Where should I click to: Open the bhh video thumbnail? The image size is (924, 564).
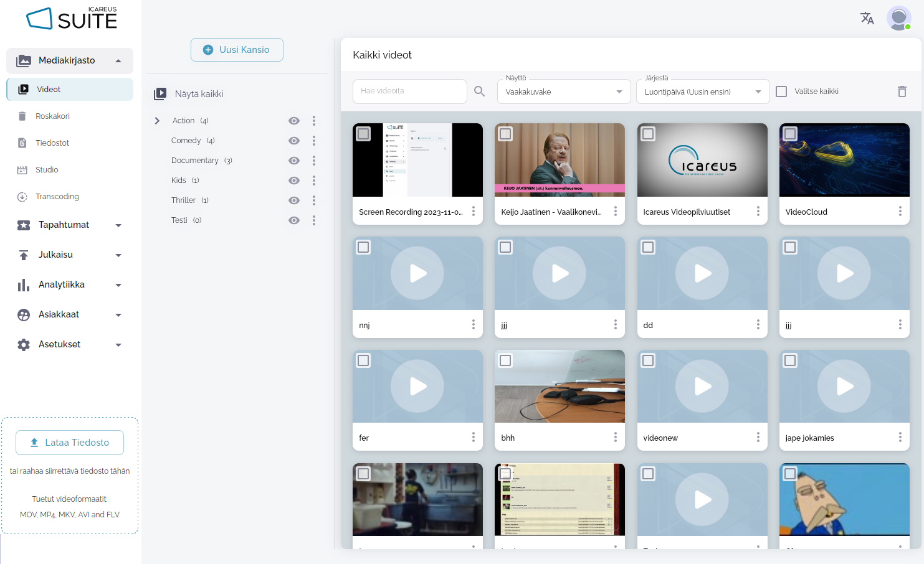(560, 387)
